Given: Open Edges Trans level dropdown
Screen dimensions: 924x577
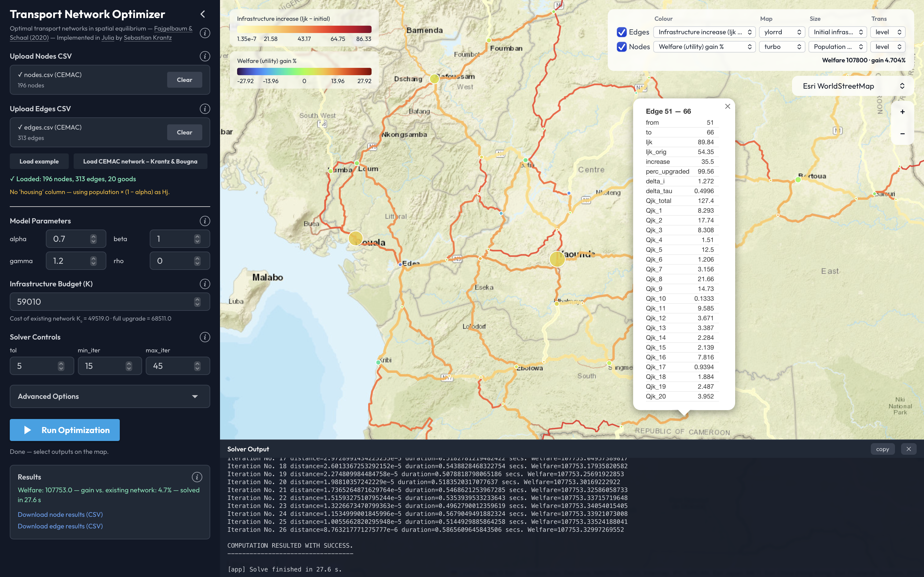Looking at the screenshot, I should coord(888,32).
